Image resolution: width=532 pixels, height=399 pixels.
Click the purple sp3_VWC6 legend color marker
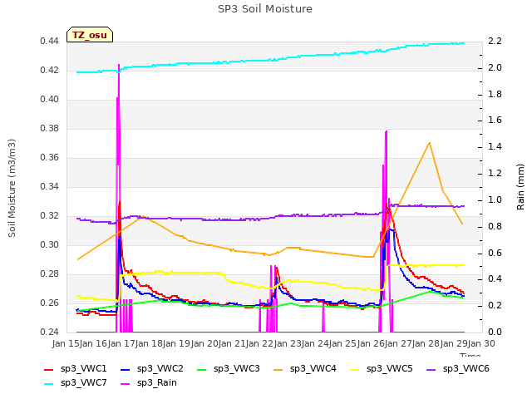(x=431, y=369)
